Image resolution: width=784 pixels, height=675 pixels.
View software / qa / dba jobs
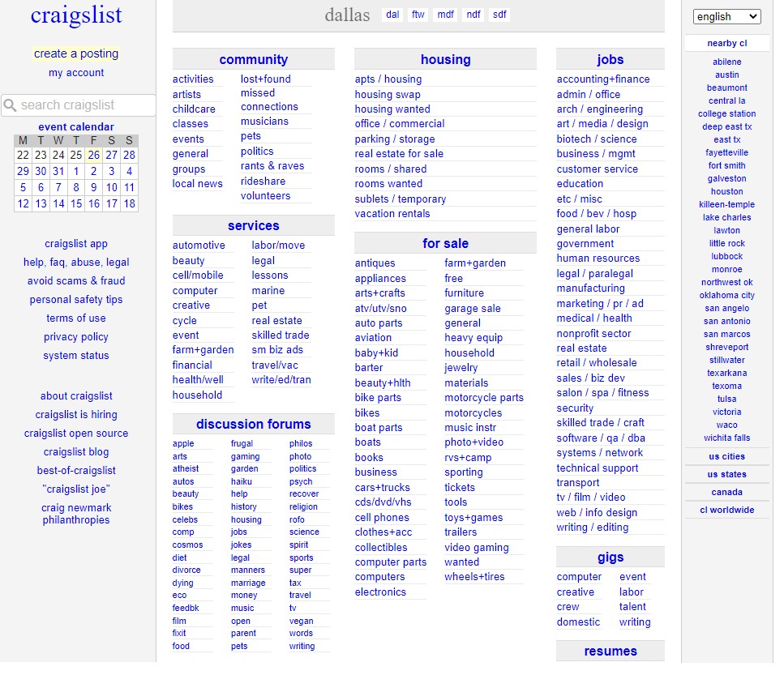tap(601, 438)
